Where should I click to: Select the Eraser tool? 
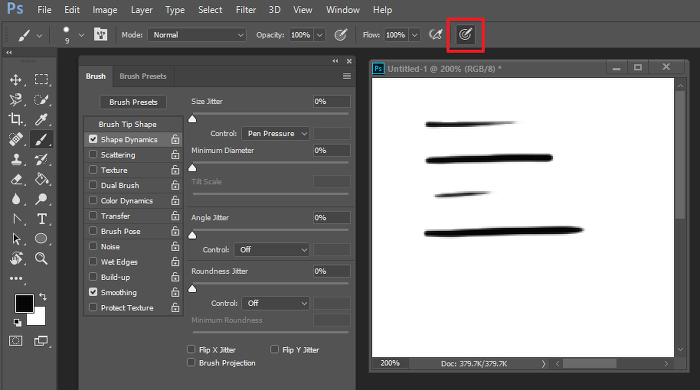pyautogui.click(x=16, y=179)
